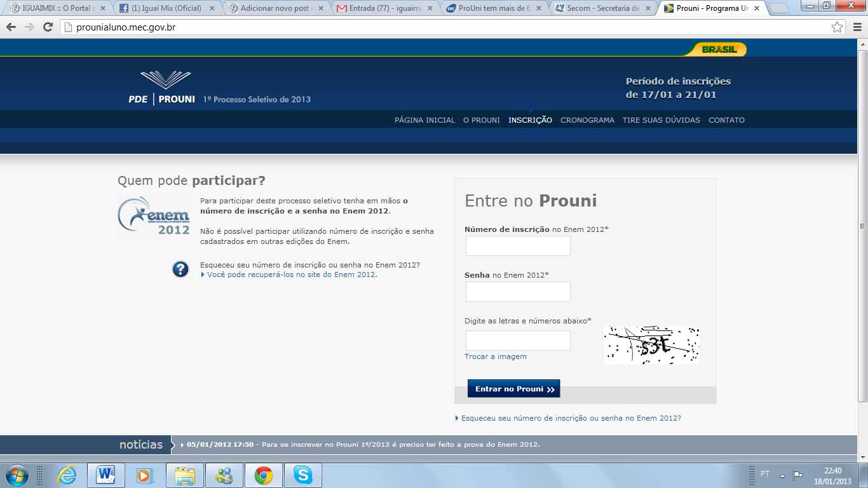Go back with the browser back arrow
Screen dimensions: 868x488
(11, 27)
